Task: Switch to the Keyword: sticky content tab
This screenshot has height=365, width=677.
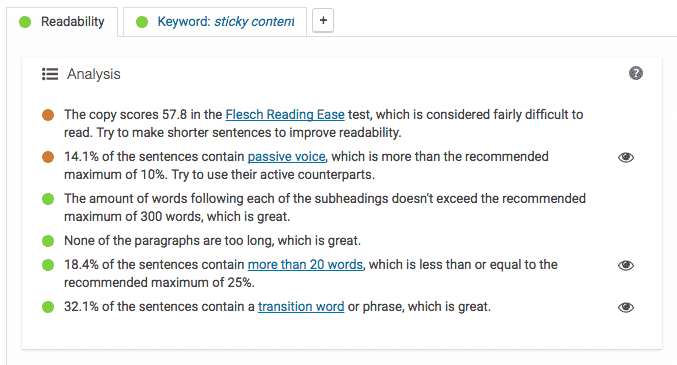Action: pyautogui.click(x=215, y=22)
